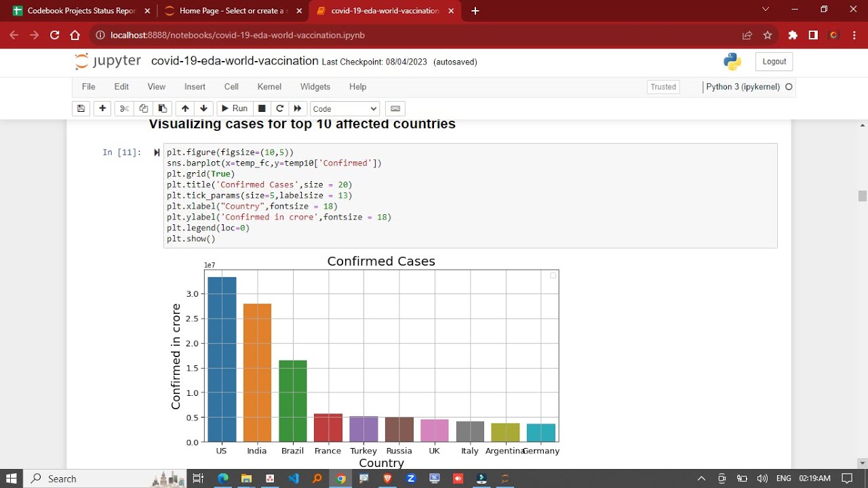
Task: Go to browser home page
Action: 75,35
